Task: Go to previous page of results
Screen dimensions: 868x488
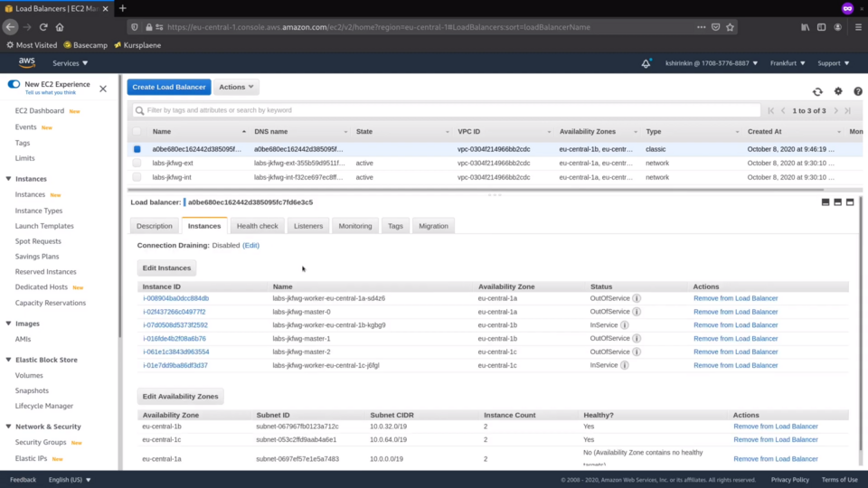Action: (x=783, y=110)
